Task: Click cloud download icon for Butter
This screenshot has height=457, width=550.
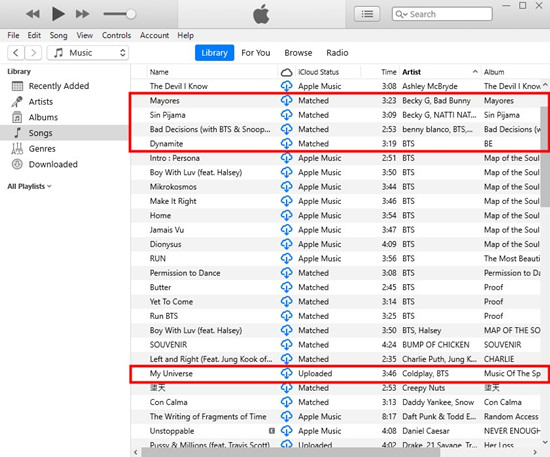Action: click(287, 287)
